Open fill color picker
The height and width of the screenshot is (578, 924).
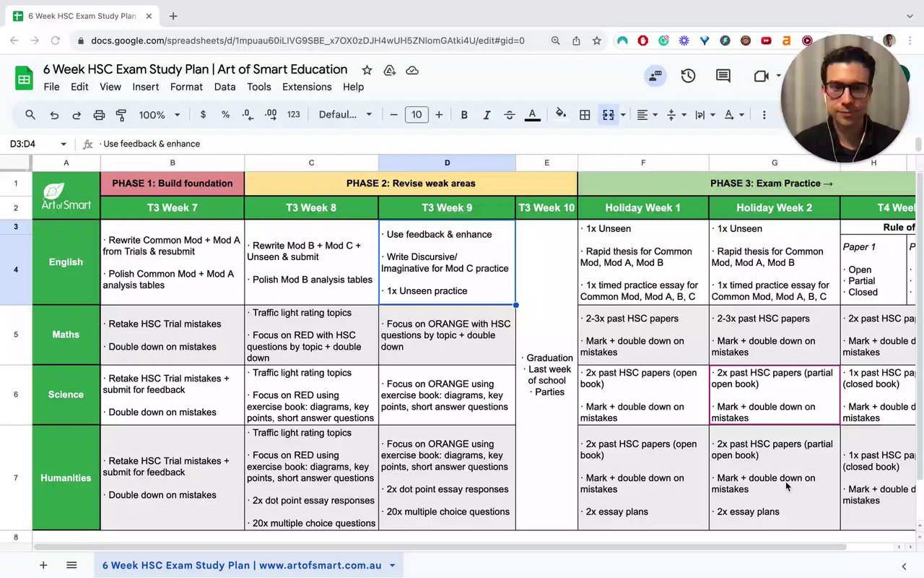(x=561, y=115)
